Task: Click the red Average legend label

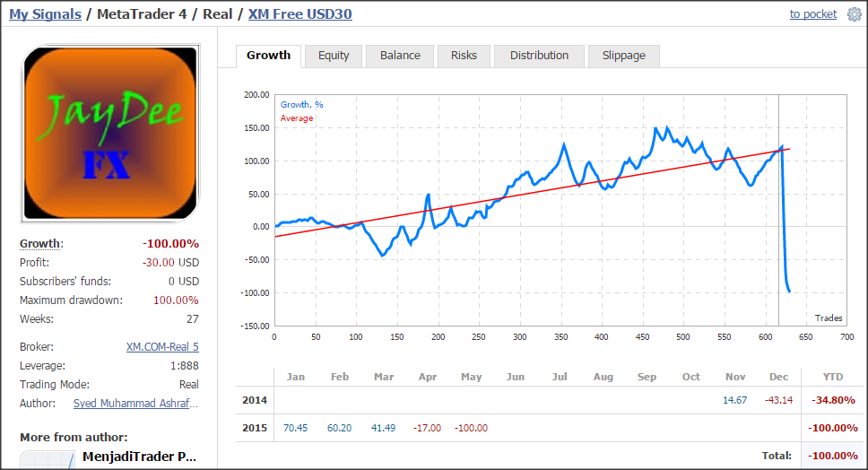Action: (x=296, y=117)
